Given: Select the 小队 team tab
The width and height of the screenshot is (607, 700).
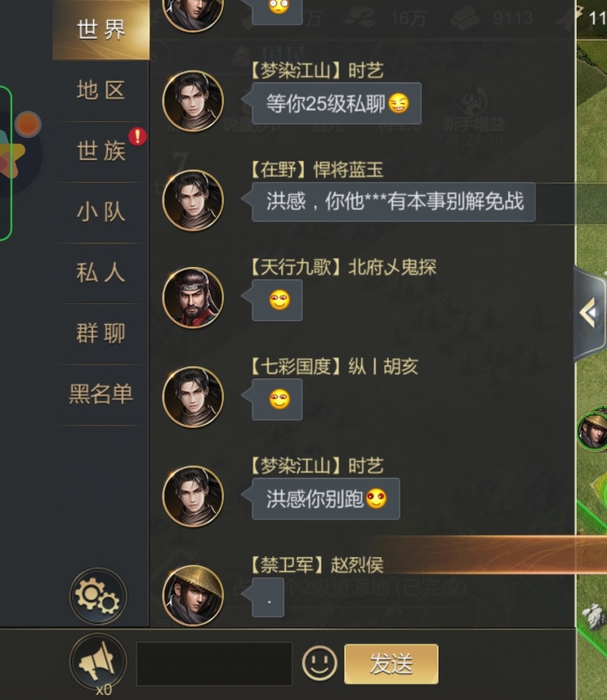Looking at the screenshot, I should pyautogui.click(x=101, y=212).
